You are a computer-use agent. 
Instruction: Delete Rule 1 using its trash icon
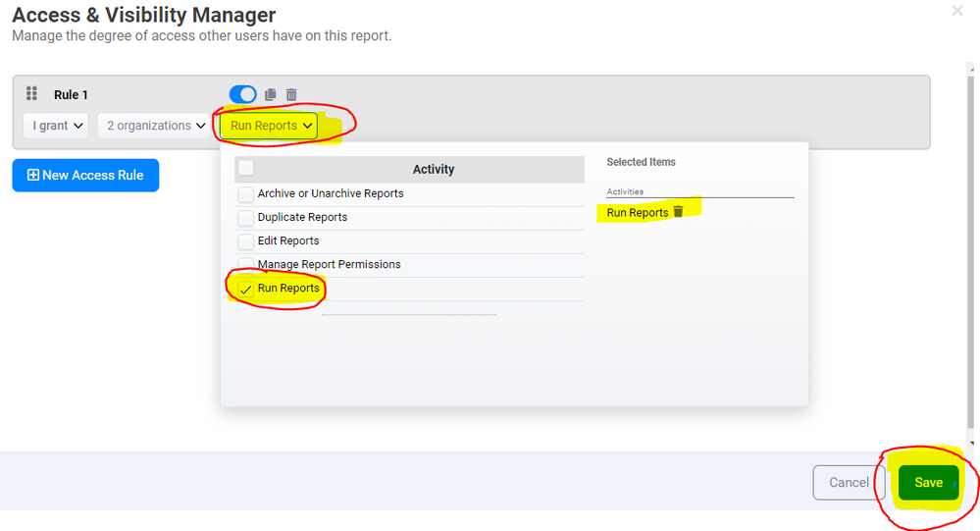[x=291, y=95]
